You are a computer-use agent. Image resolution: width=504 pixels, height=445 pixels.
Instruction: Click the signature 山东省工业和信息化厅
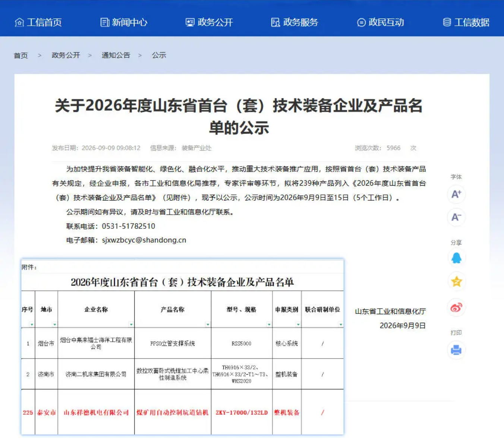coord(390,311)
